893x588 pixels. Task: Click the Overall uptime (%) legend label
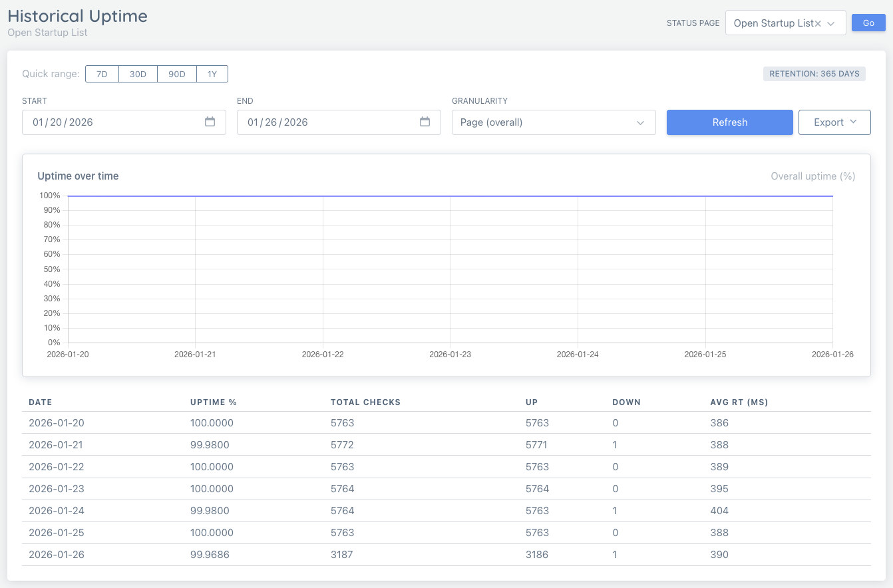812,176
